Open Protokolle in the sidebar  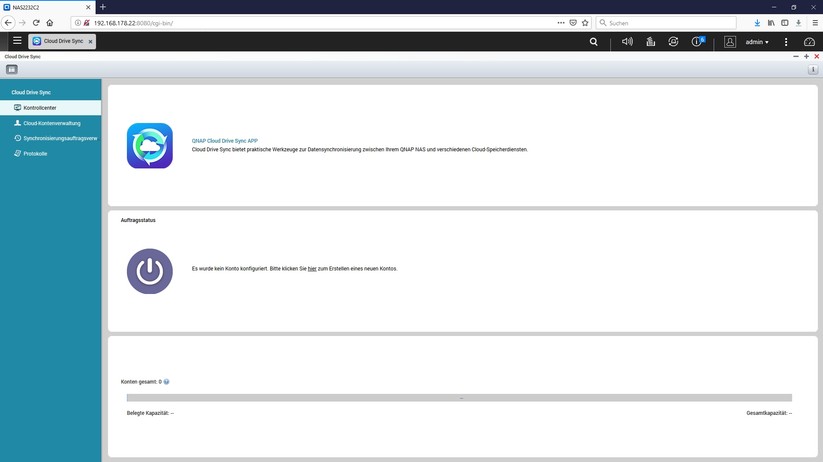click(x=35, y=154)
